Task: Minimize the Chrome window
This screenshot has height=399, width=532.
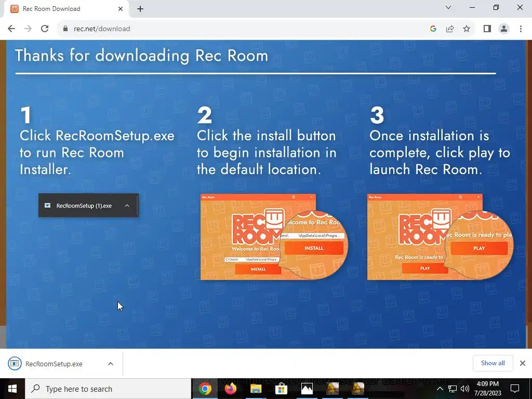Action: (472, 7)
